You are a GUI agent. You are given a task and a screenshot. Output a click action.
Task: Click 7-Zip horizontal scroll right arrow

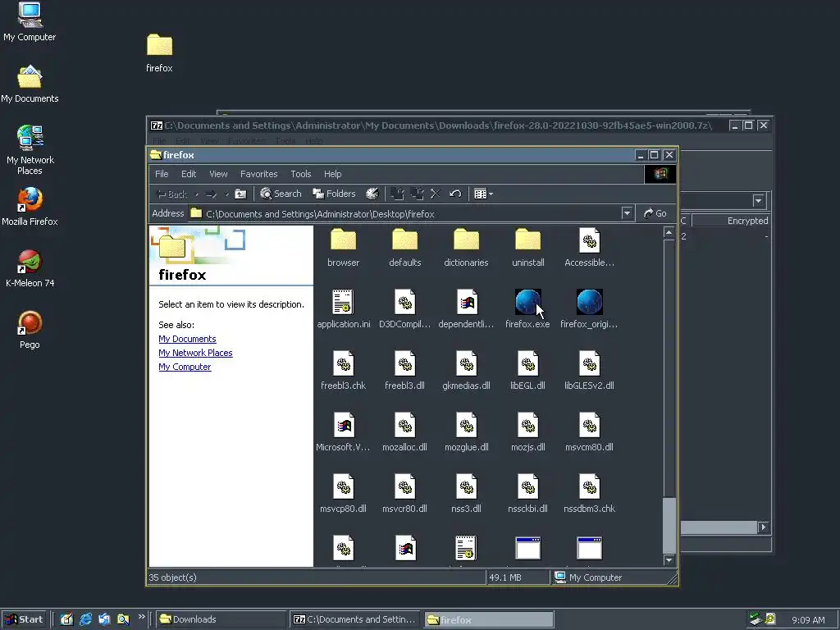click(x=764, y=527)
